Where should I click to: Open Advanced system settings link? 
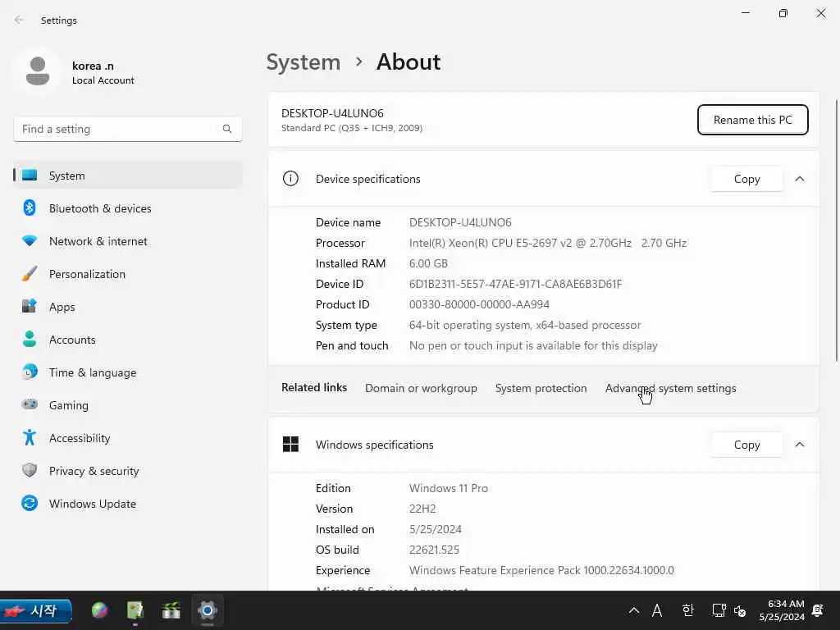click(x=671, y=388)
